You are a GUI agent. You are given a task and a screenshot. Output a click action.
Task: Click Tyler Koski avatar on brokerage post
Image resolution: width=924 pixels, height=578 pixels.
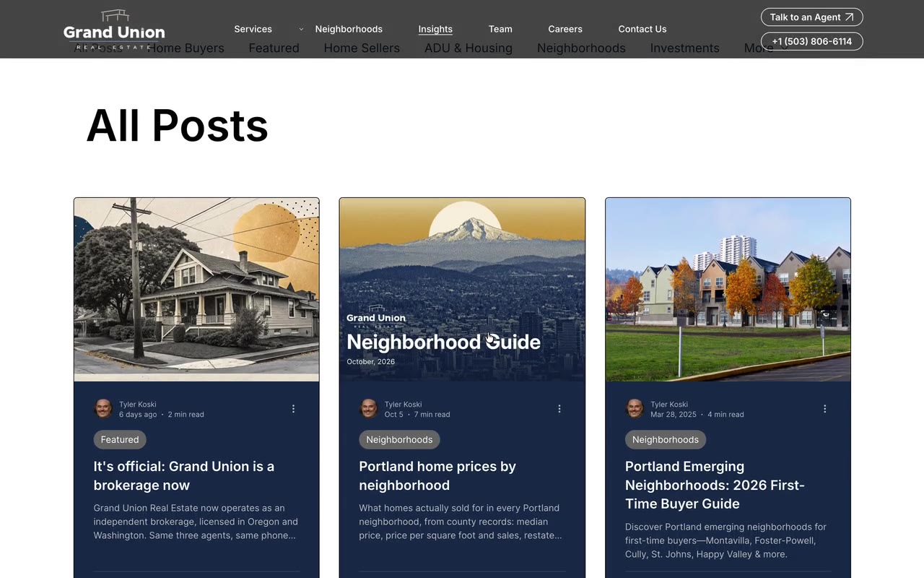(x=103, y=409)
